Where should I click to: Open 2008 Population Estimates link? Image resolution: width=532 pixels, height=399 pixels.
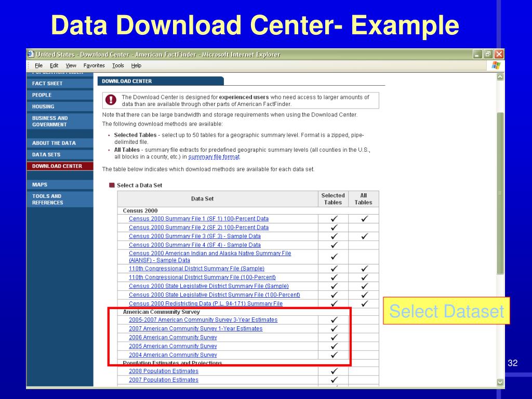click(164, 371)
